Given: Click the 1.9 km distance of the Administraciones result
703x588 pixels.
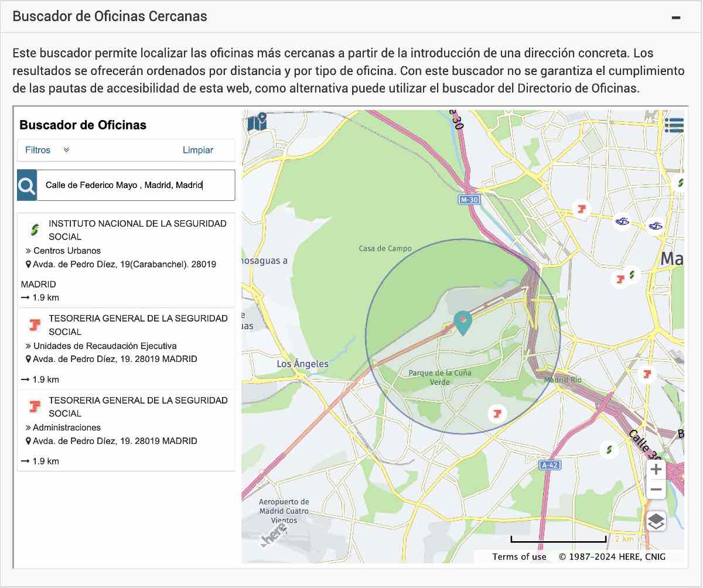Looking at the screenshot, I should [x=46, y=461].
